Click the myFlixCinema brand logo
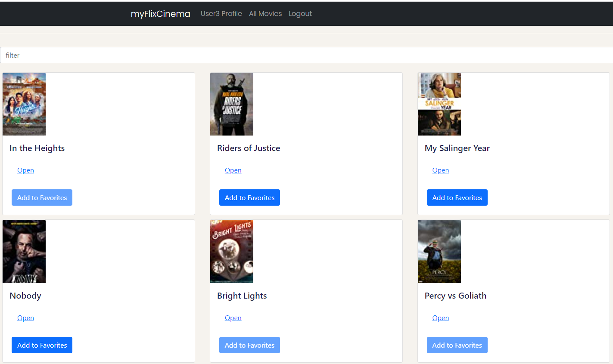Image resolution: width=613 pixels, height=364 pixels. 160,13
